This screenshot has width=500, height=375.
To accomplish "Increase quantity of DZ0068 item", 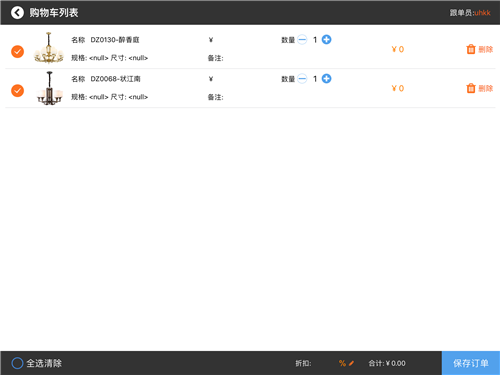I will 326,79.
